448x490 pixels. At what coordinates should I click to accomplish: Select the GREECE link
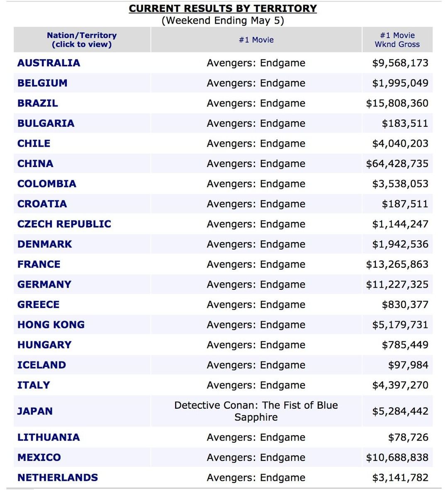38,305
